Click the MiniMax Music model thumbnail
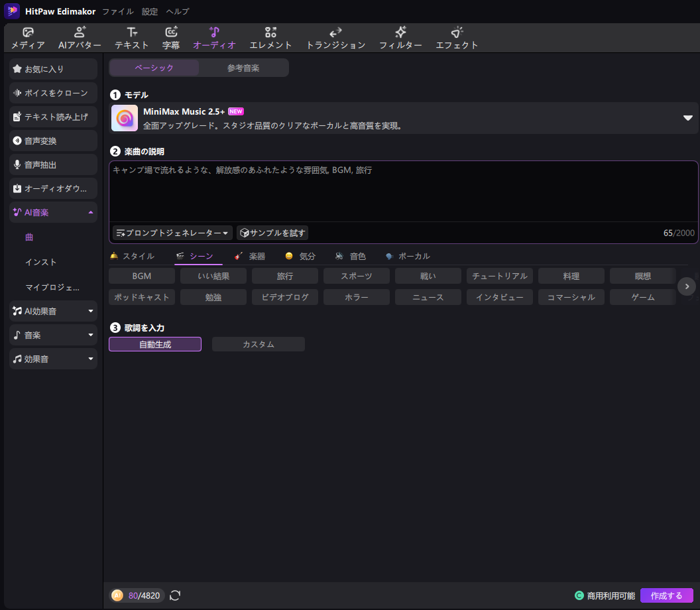 tap(125, 118)
